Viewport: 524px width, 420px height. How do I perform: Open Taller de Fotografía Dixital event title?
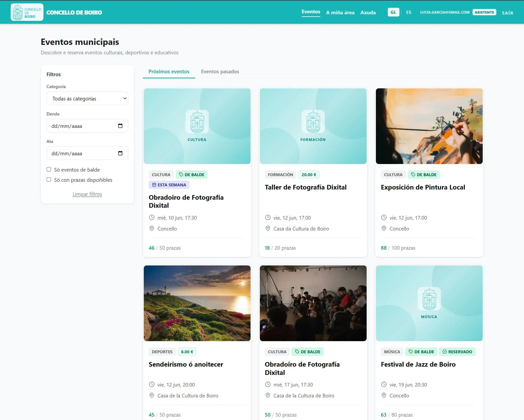[305, 187]
